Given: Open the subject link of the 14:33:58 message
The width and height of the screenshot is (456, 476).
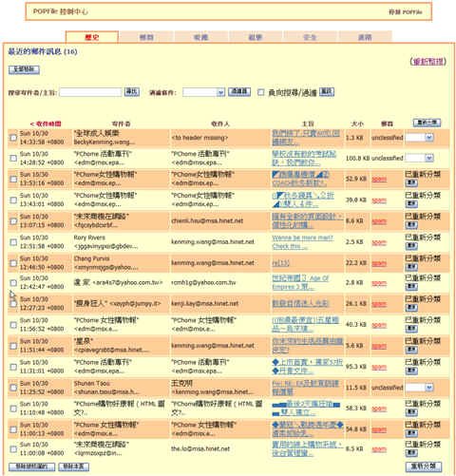Looking at the screenshot, I should [306, 138].
